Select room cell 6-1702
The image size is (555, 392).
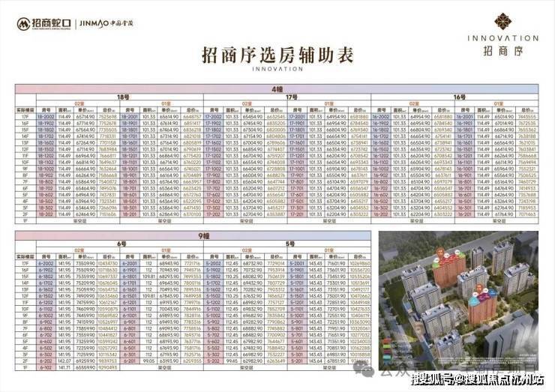pyautogui.click(x=46, y=283)
